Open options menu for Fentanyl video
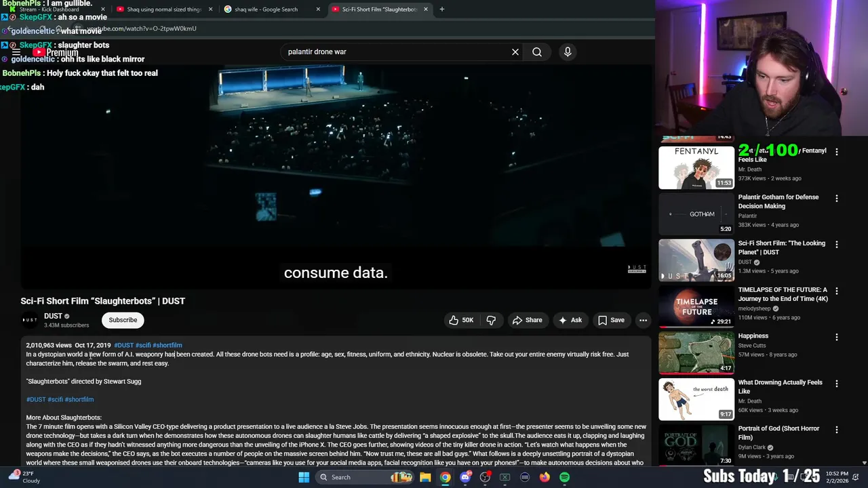868x488 pixels. click(x=836, y=152)
